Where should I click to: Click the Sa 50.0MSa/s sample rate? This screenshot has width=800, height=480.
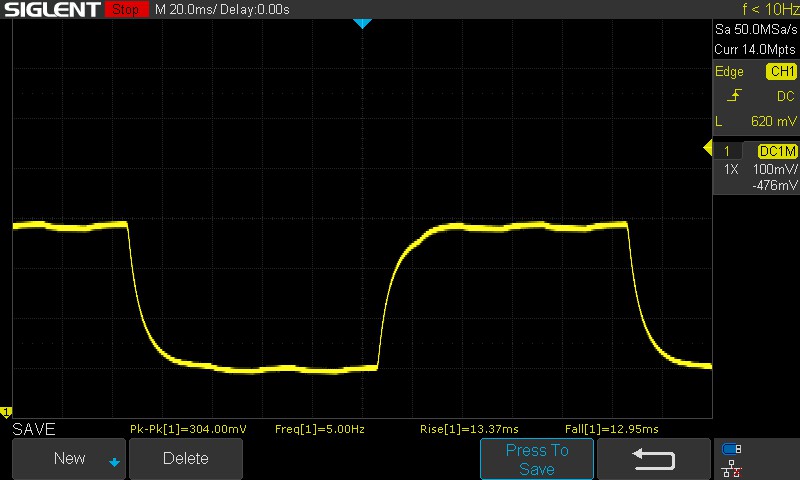(x=756, y=30)
